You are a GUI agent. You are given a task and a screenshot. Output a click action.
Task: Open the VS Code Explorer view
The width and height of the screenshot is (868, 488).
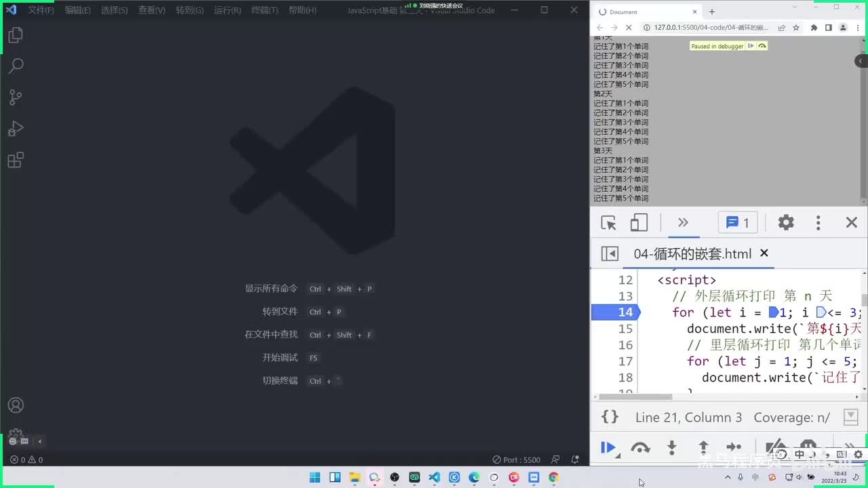(x=16, y=35)
